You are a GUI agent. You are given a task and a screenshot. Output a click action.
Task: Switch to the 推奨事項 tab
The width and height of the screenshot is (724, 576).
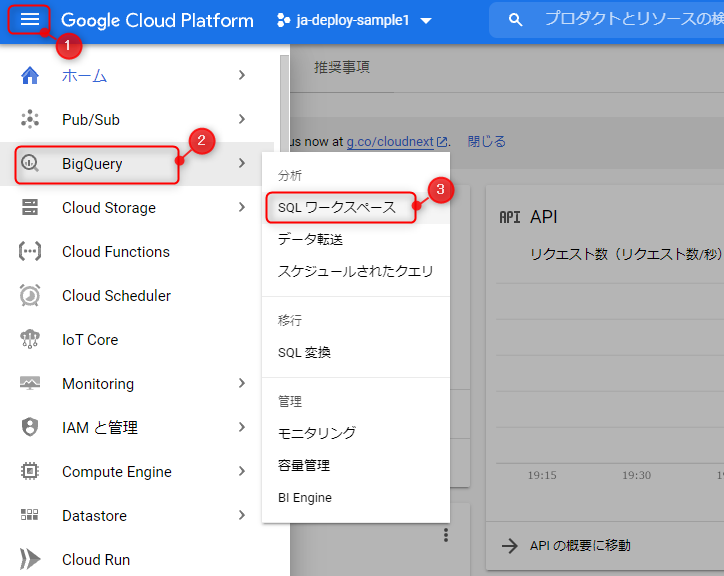(342, 68)
